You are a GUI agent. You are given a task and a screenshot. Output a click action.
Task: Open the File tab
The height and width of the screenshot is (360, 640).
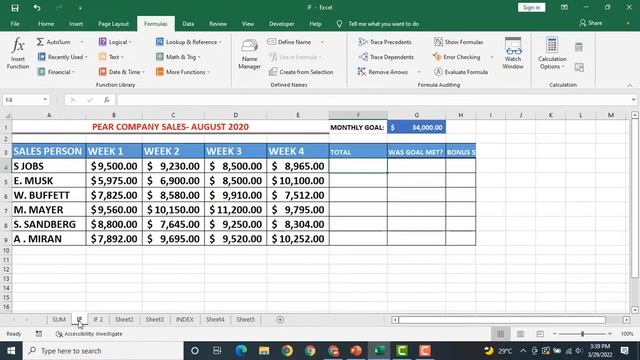coord(15,24)
